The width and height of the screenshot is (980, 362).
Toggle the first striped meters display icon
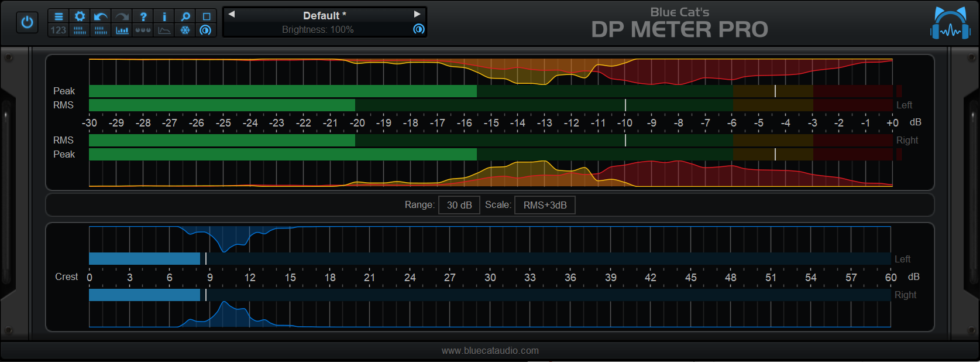80,30
